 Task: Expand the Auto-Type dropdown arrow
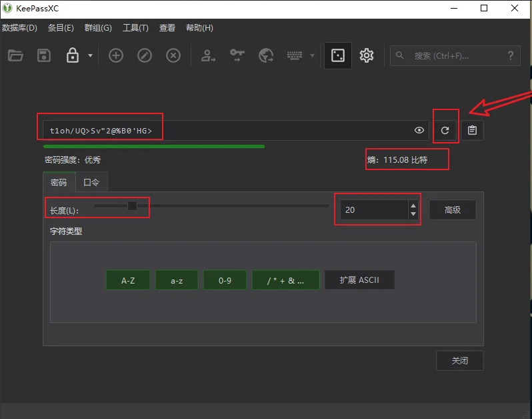point(312,55)
